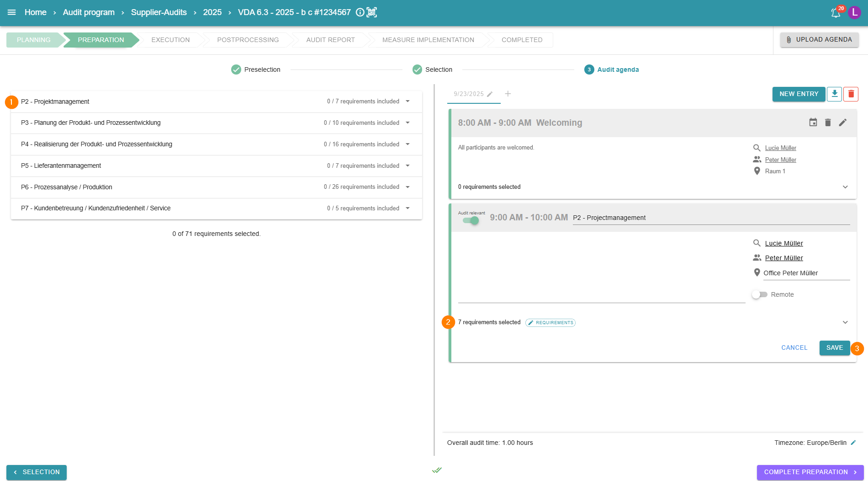Go to the Audit Report phase
This screenshot has height=481, width=868.
tap(330, 40)
